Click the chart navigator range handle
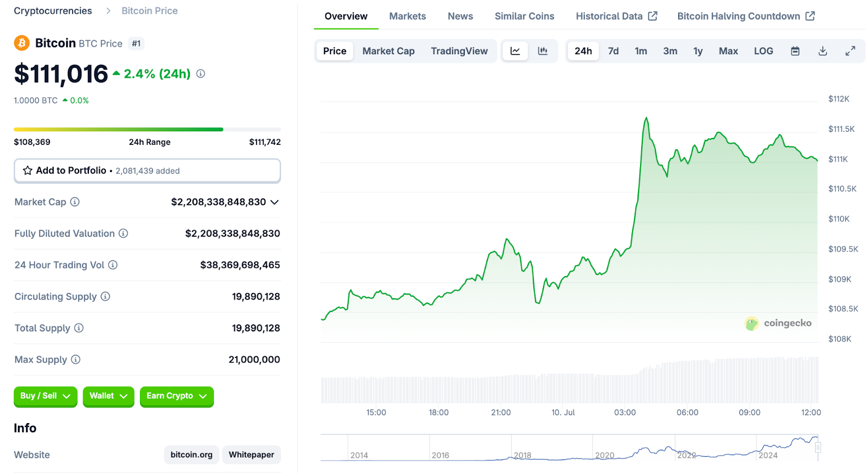The height and width of the screenshot is (473, 868). [x=818, y=448]
